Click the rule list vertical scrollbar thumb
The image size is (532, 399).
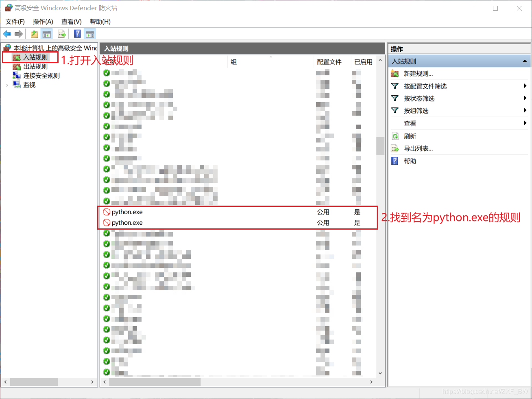tap(380, 146)
